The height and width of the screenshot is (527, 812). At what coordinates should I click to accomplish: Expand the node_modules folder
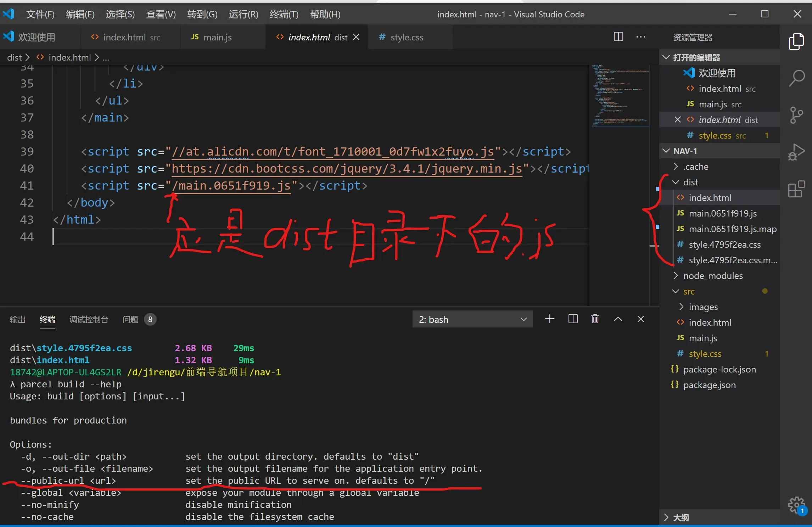tap(712, 276)
